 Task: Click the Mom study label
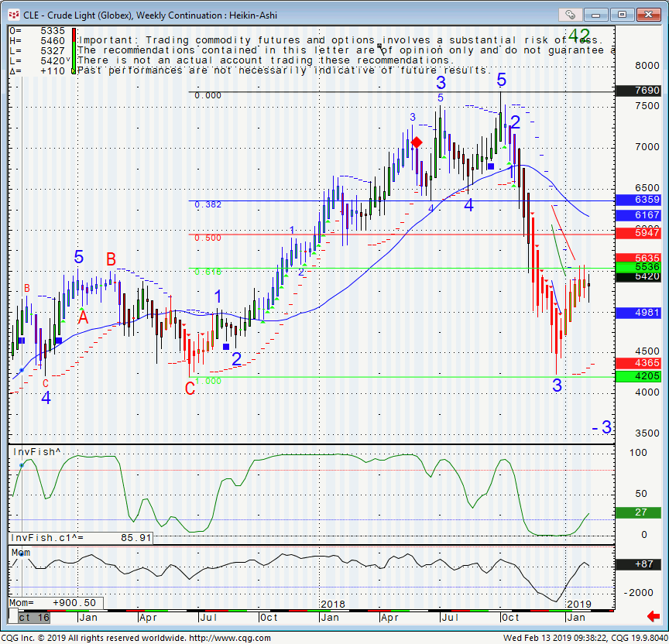click(x=22, y=552)
